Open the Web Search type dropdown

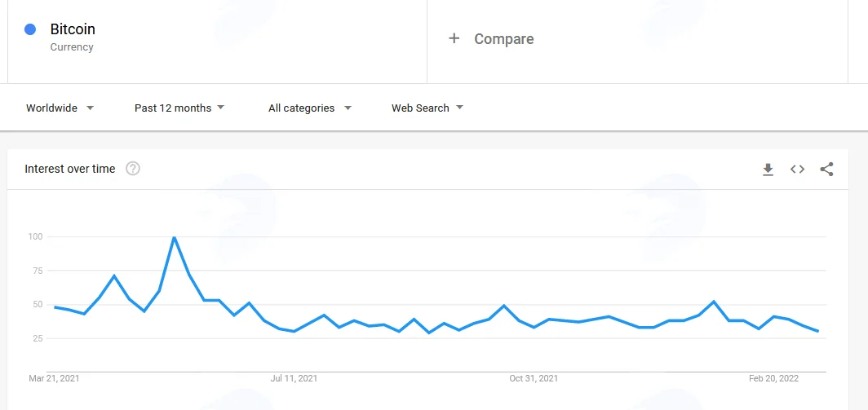click(427, 108)
